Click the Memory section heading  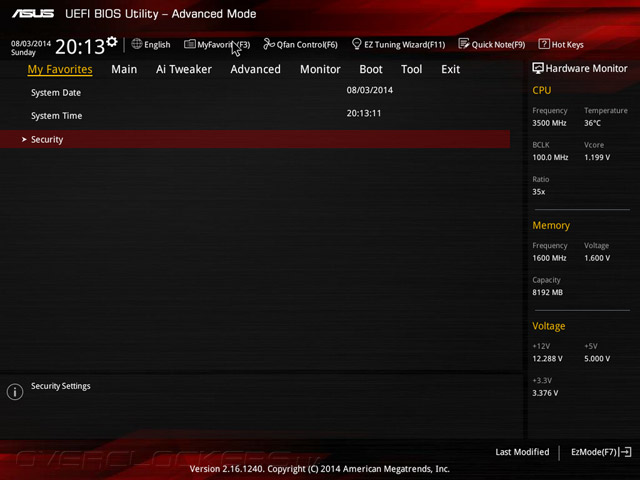551,225
